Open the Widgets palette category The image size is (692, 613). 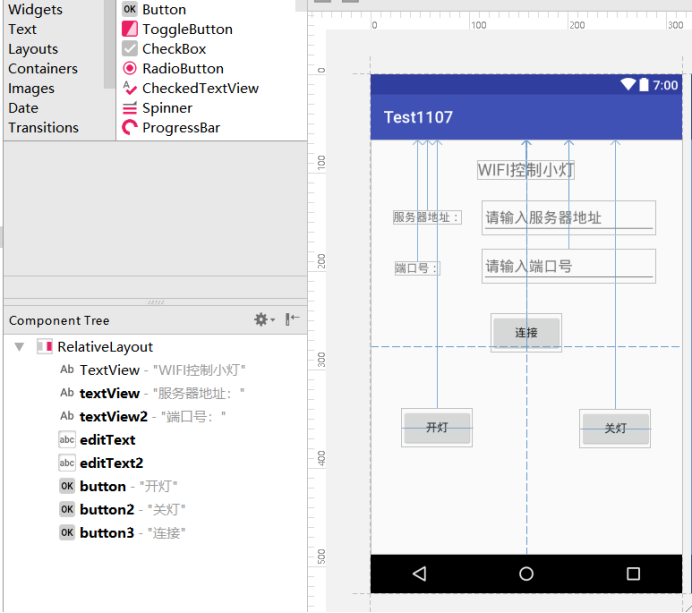coord(35,9)
